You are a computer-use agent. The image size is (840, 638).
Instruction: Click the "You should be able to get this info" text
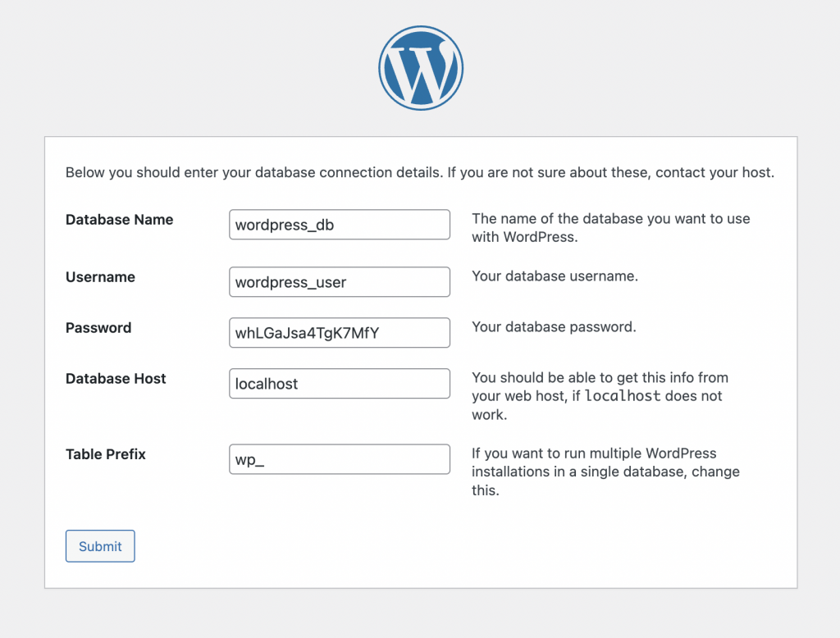click(x=600, y=378)
